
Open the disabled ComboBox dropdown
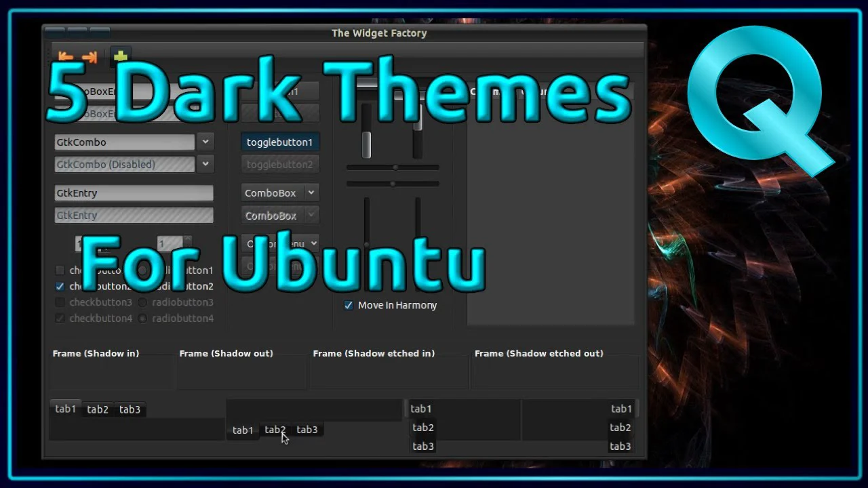coord(280,216)
